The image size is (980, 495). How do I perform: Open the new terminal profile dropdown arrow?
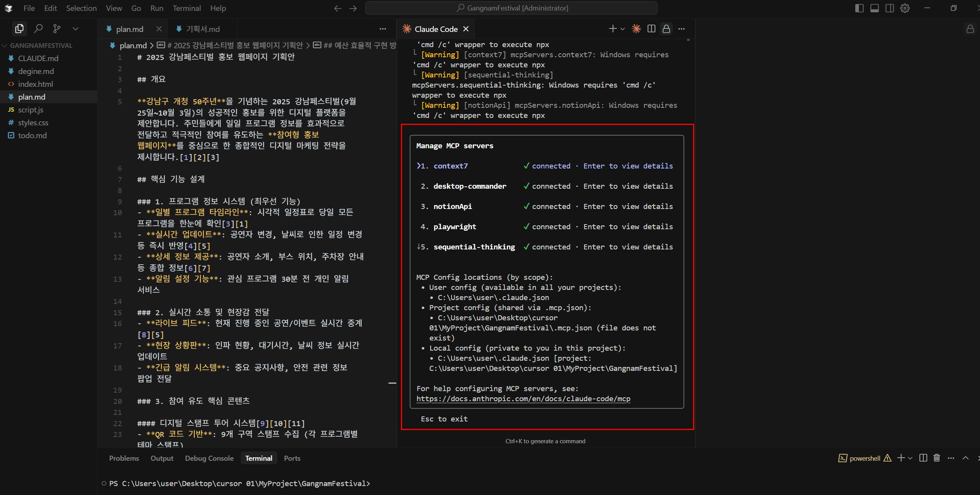pyautogui.click(x=623, y=29)
